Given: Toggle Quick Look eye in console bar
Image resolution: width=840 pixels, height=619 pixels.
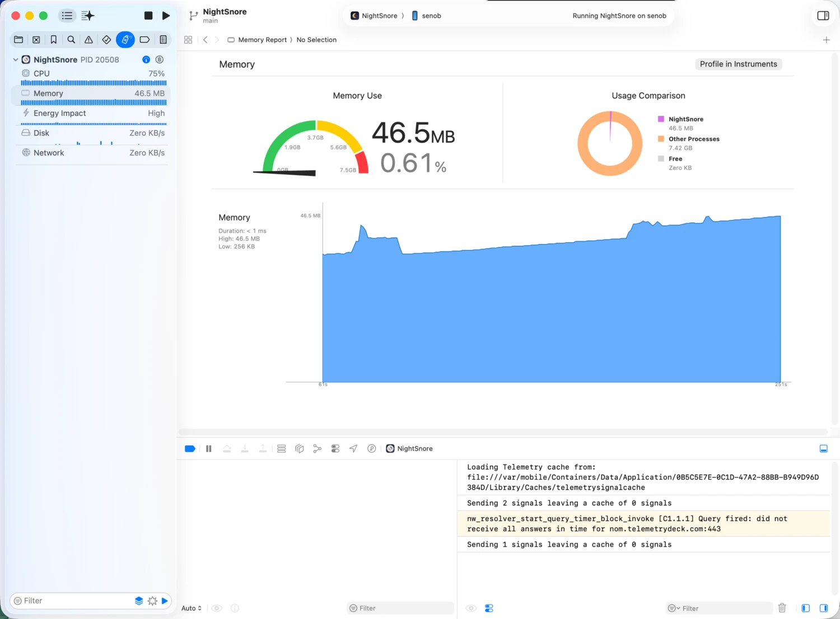Looking at the screenshot, I should [472, 608].
